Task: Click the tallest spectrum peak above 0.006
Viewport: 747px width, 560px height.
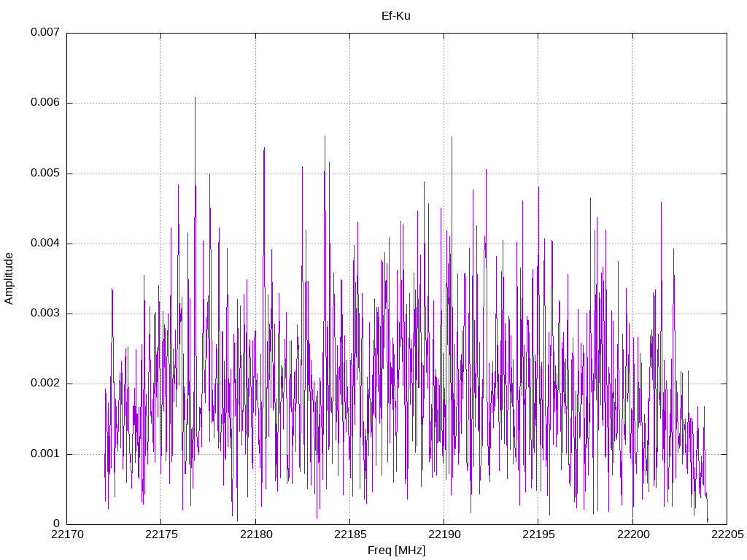Action: 195,98
